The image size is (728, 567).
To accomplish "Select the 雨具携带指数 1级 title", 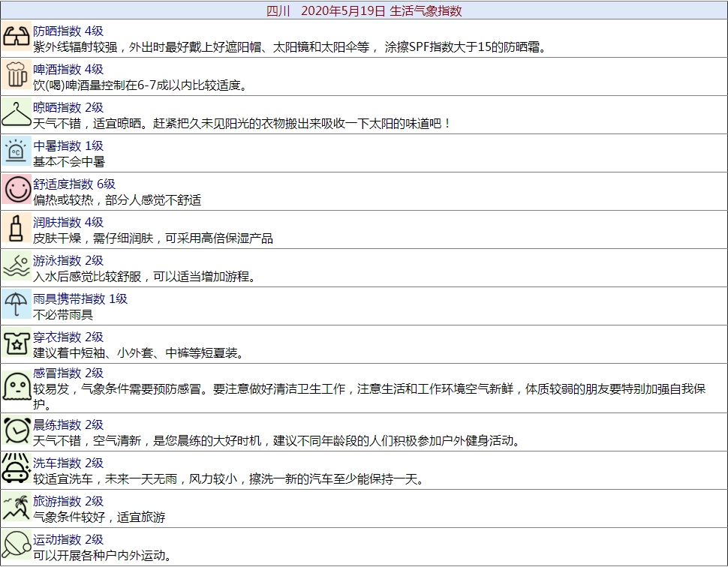I will point(80,298).
